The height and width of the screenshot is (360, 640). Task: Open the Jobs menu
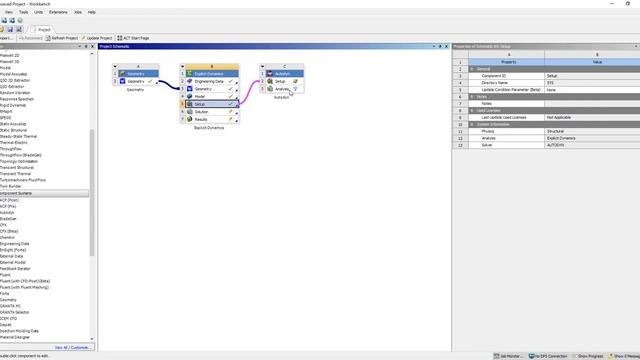(78, 12)
